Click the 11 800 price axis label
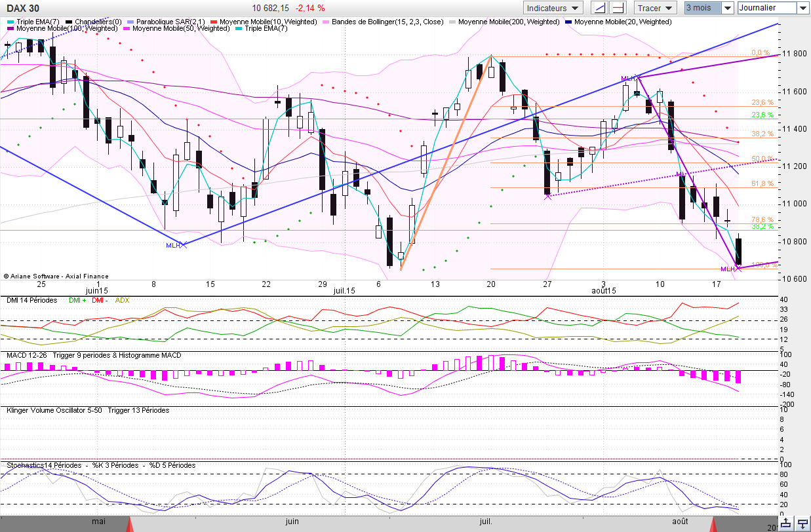Viewport: 811px width, 532px height. 793,54
